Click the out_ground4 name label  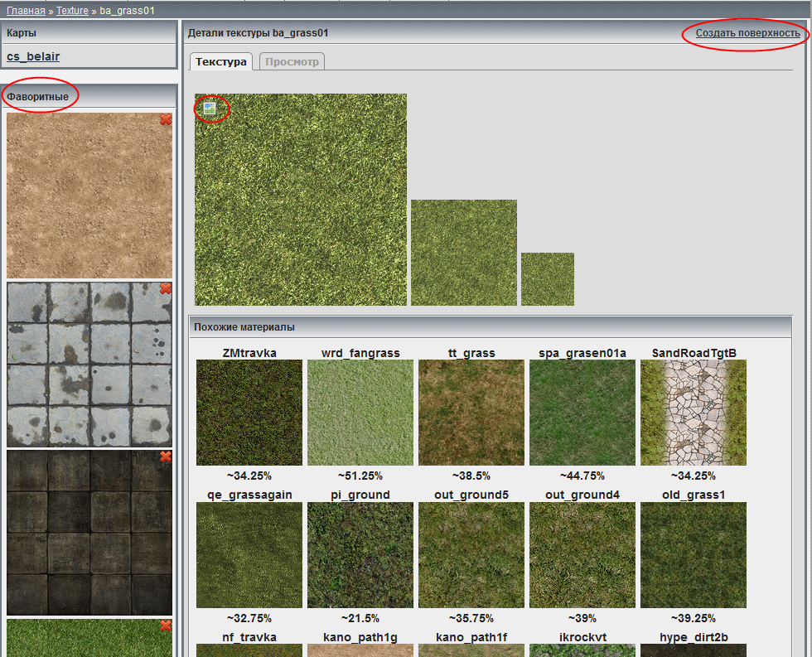pos(582,495)
